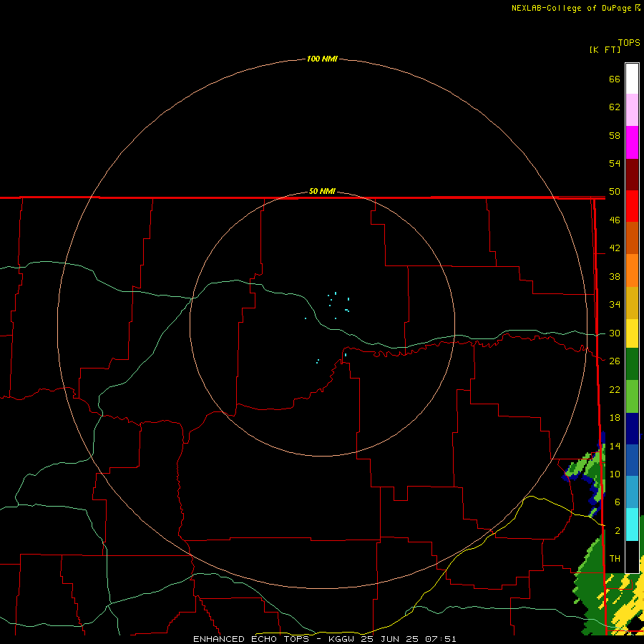The width and height of the screenshot is (644, 644).
Task: Click the navy 18 kft legend swatch
Action: click(632, 429)
